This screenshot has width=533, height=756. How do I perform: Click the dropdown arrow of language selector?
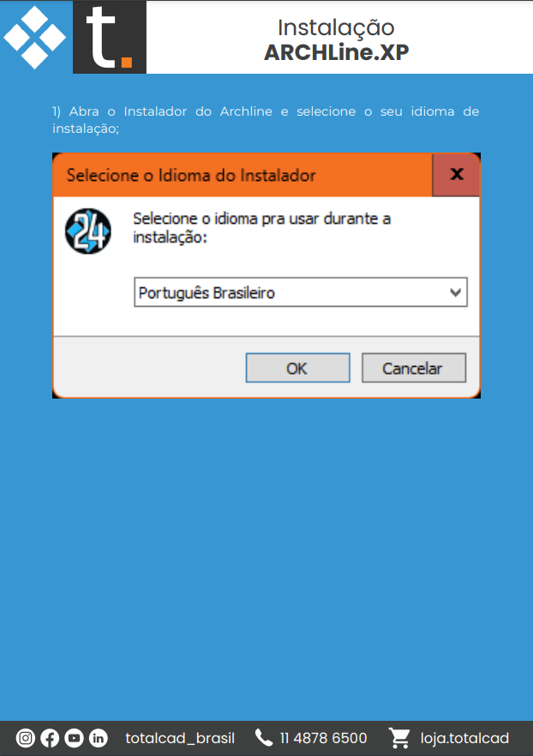coord(455,292)
